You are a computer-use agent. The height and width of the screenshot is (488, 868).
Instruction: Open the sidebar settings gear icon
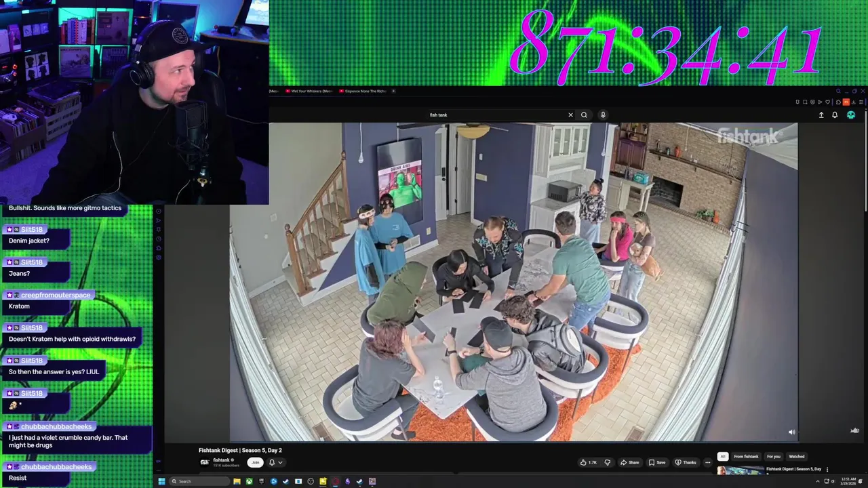click(x=158, y=258)
